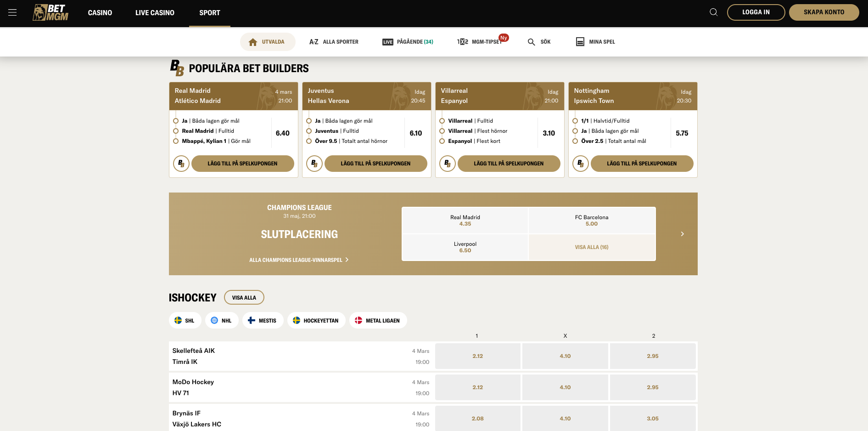Click the 1X2 MGM-Tipset icon

click(463, 42)
